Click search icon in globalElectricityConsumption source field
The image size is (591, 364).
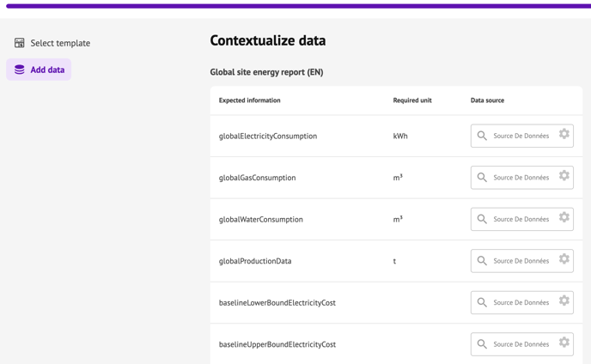pos(482,136)
